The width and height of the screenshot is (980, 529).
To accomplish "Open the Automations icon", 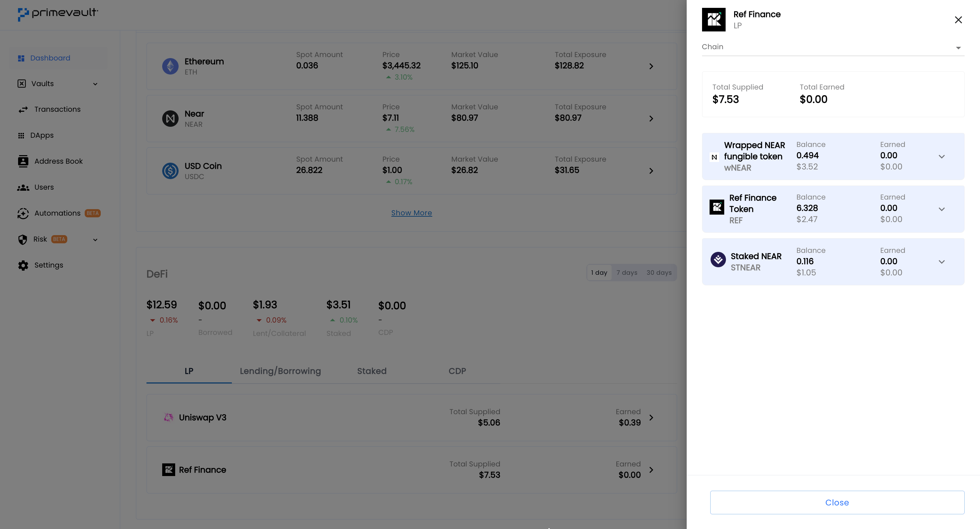I will tap(23, 214).
